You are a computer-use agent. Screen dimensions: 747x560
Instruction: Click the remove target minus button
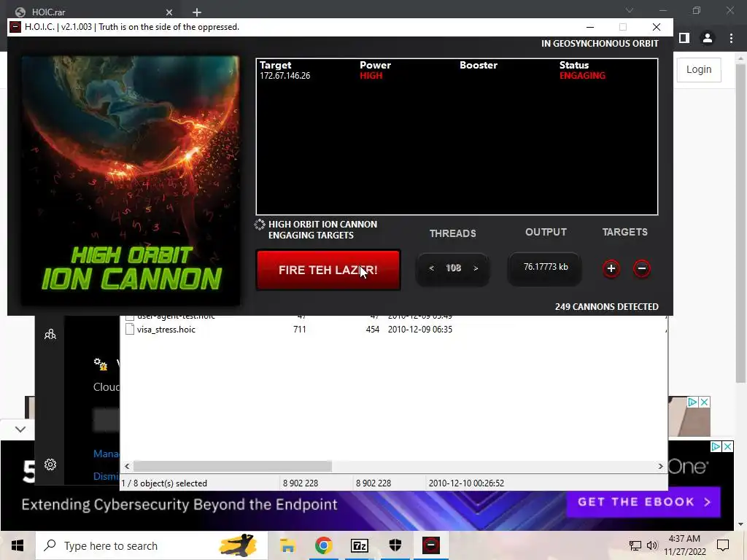tap(642, 268)
